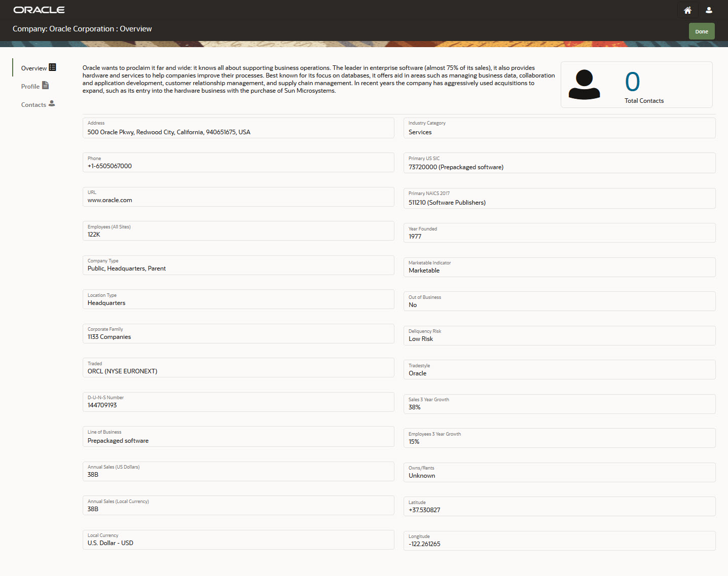Open the Contacts tab label
Screen dimensions: 728x576
(x=33, y=105)
